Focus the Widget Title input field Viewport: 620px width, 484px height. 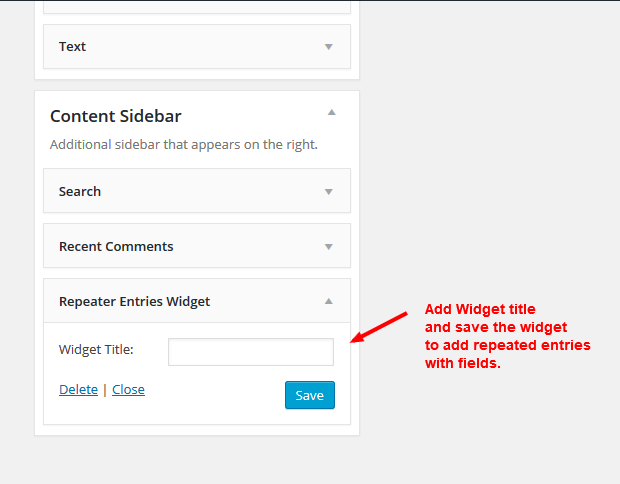click(x=250, y=352)
